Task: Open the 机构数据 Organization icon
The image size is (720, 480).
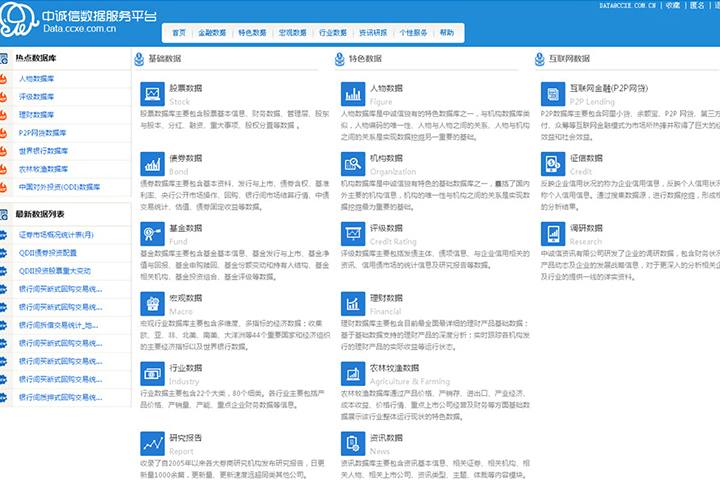Action: pos(353,164)
